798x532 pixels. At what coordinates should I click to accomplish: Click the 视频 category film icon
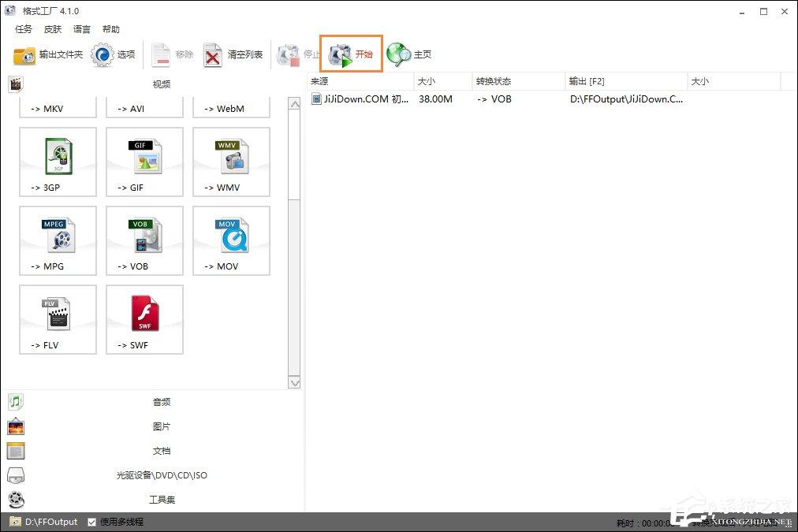point(16,84)
